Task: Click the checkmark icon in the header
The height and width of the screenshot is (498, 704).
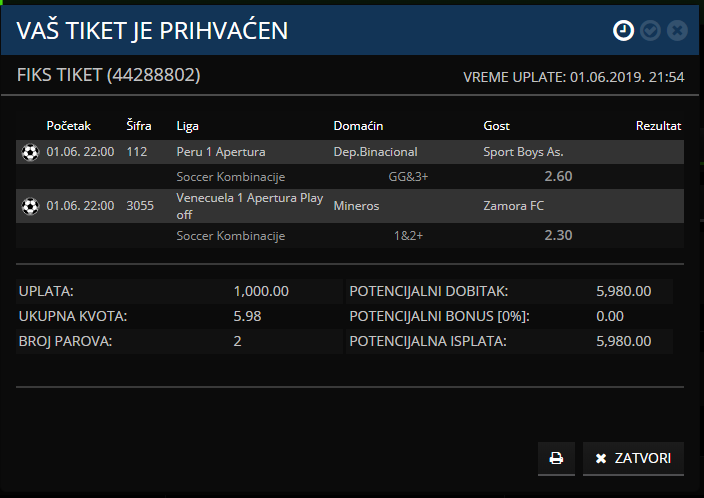Action: (x=650, y=31)
